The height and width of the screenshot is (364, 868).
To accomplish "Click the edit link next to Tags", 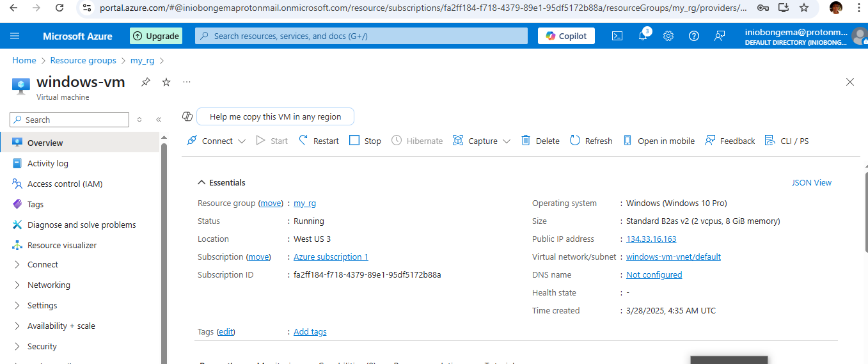I will pyautogui.click(x=226, y=331).
